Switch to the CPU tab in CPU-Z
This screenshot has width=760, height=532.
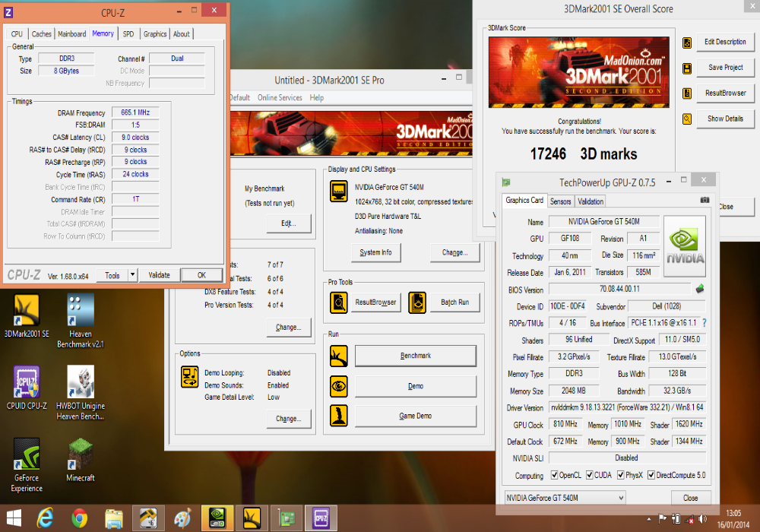tap(17, 34)
